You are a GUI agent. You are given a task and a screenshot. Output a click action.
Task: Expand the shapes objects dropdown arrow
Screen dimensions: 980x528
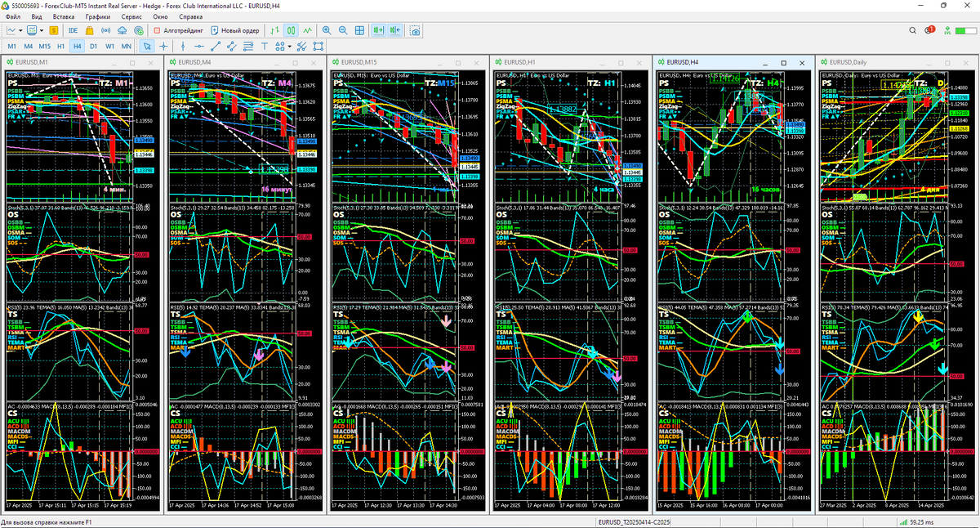tap(289, 47)
